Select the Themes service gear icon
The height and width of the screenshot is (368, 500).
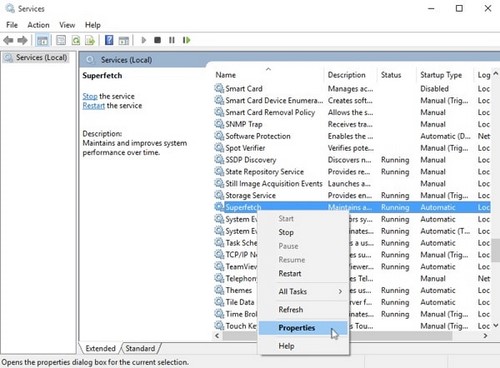click(x=219, y=290)
